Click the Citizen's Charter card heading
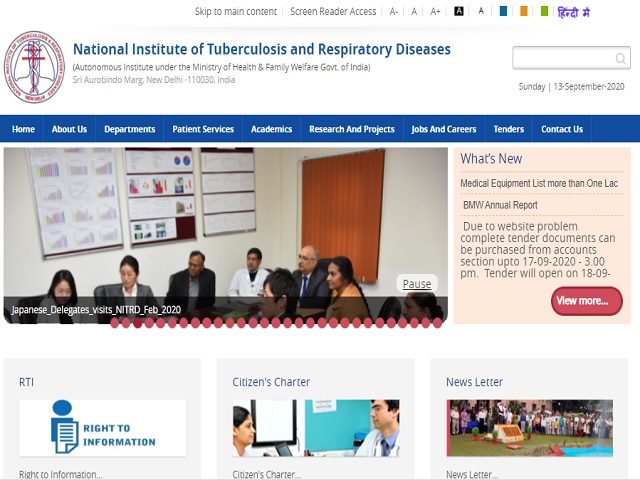Screen dimensions: 640x480 (271, 382)
